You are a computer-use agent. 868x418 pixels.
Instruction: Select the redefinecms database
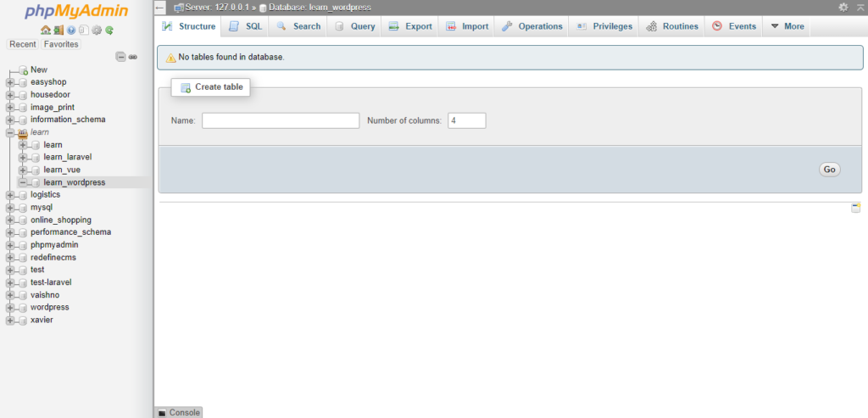point(53,258)
